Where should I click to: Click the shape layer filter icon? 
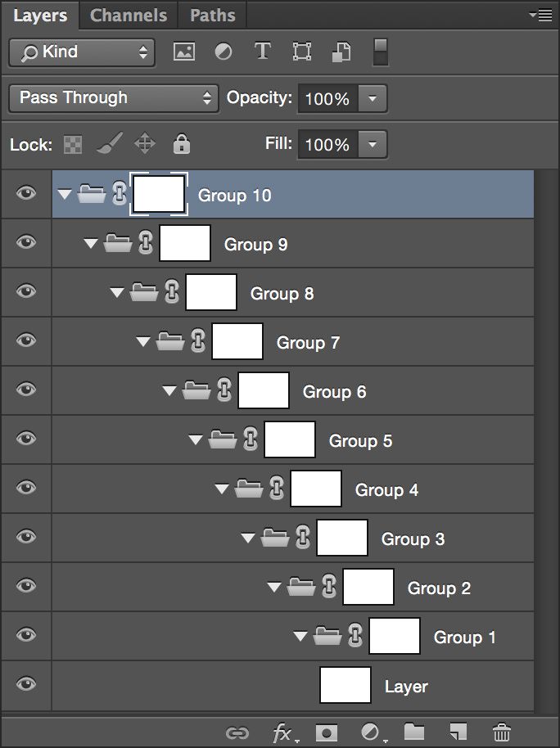[x=302, y=52]
